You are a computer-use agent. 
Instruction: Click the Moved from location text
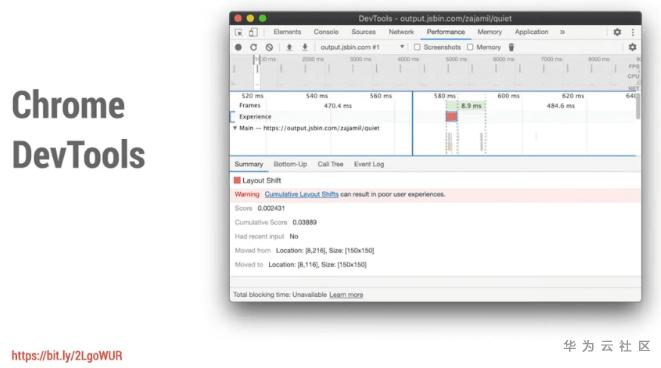pyautogui.click(x=325, y=251)
